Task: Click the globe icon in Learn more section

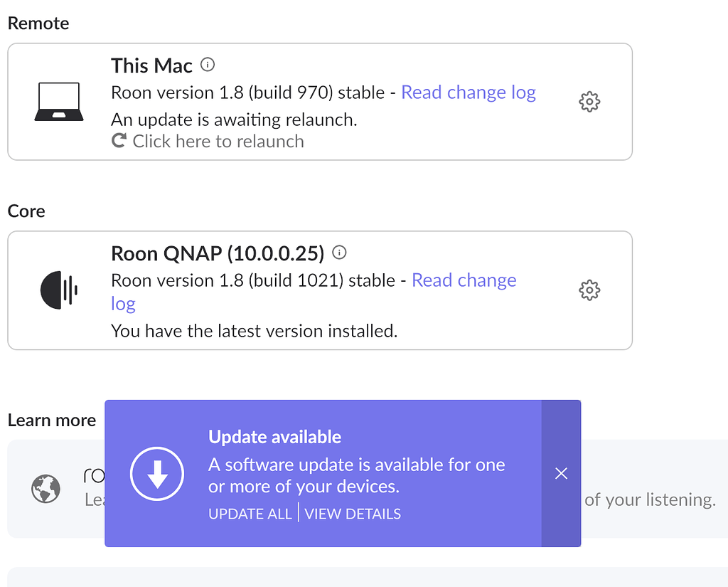Action: [x=45, y=488]
